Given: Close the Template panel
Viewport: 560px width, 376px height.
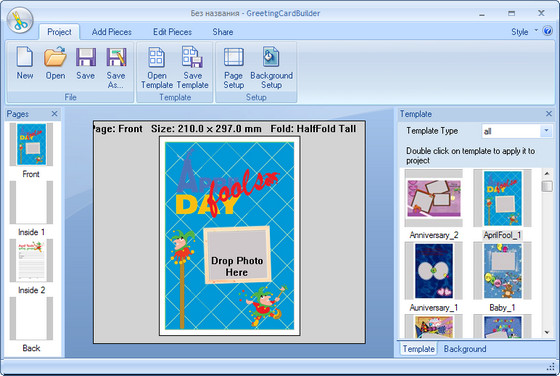Looking at the screenshot, I should click(549, 114).
